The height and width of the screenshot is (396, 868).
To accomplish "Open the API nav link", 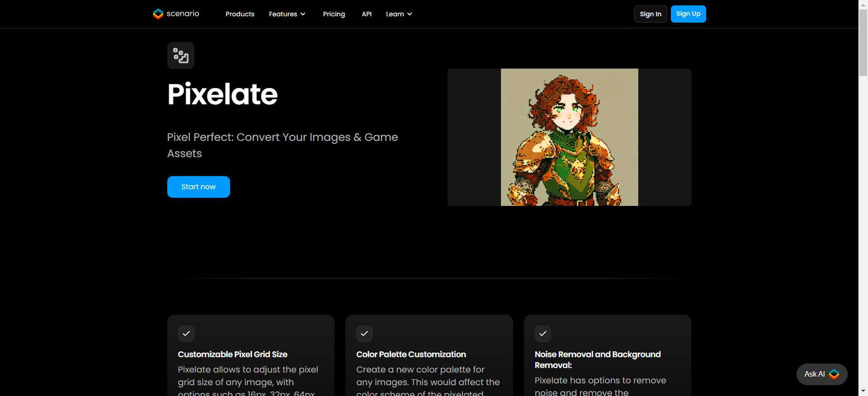I will coord(366,14).
